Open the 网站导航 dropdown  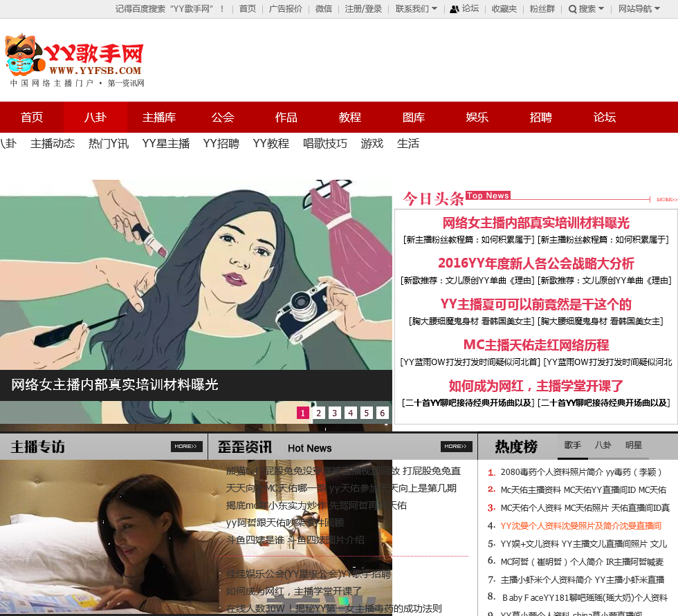(x=639, y=8)
